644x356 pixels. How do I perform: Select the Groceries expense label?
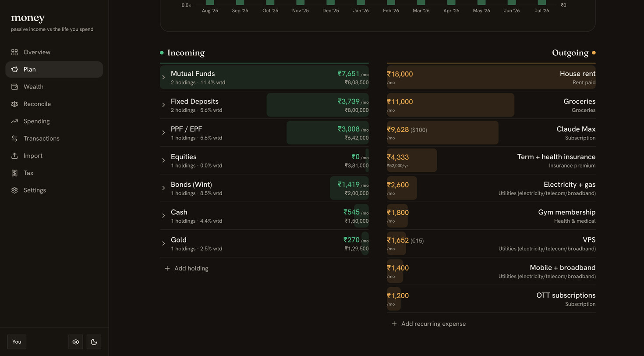coord(579,101)
